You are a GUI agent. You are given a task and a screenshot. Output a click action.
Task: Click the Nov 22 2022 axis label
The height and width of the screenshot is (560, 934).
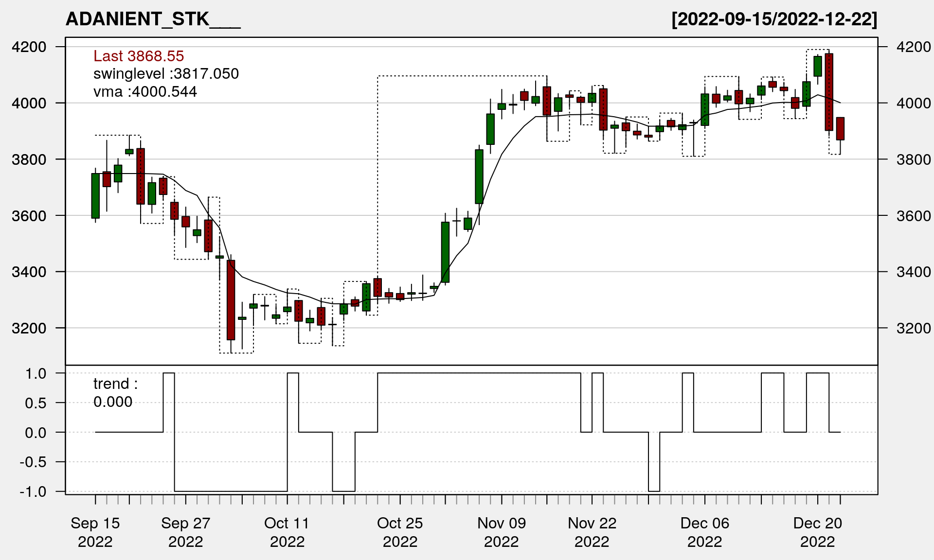click(x=592, y=532)
